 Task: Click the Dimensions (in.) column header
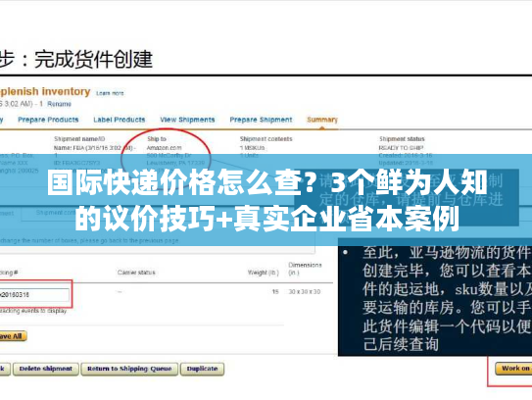305,269
